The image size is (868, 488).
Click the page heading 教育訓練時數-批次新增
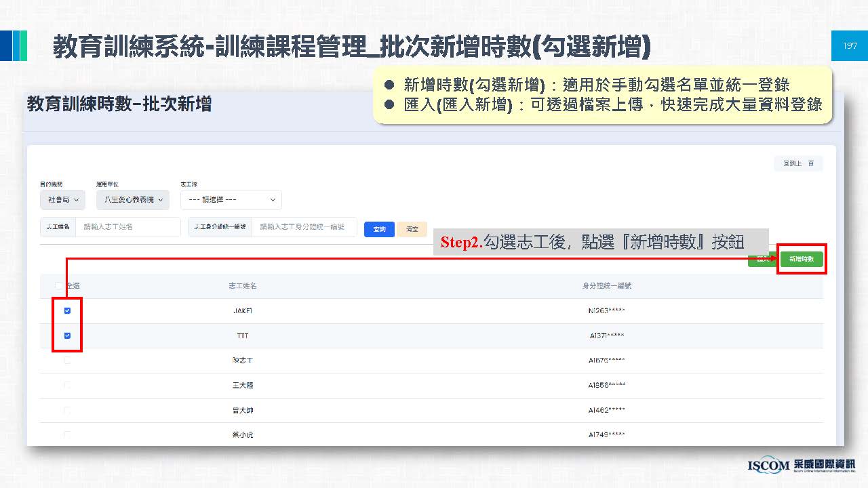[119, 104]
